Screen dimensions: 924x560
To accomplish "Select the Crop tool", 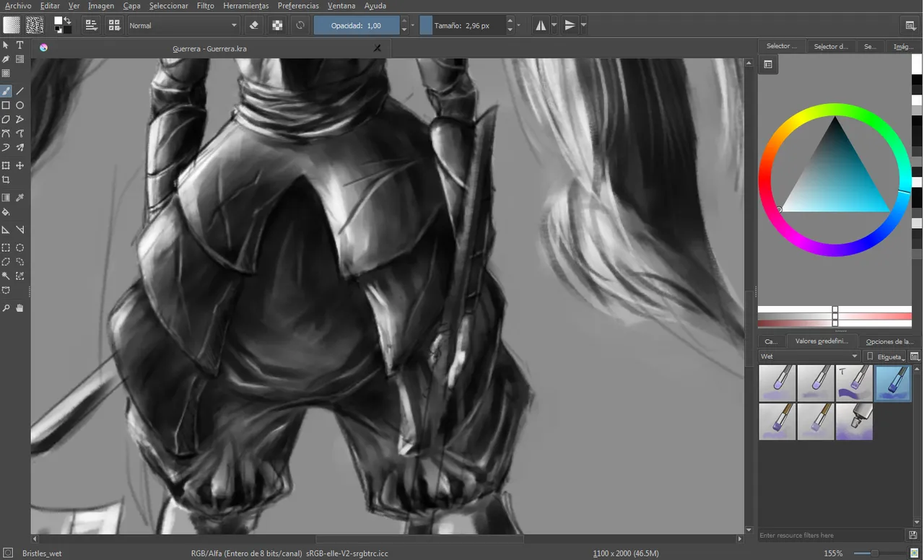I will [x=6, y=180].
